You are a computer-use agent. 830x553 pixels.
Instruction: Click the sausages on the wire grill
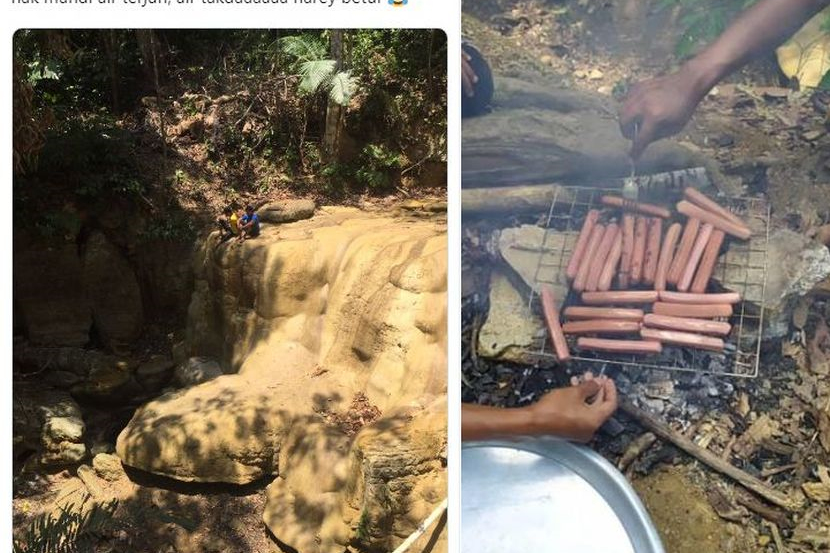(x=656, y=275)
